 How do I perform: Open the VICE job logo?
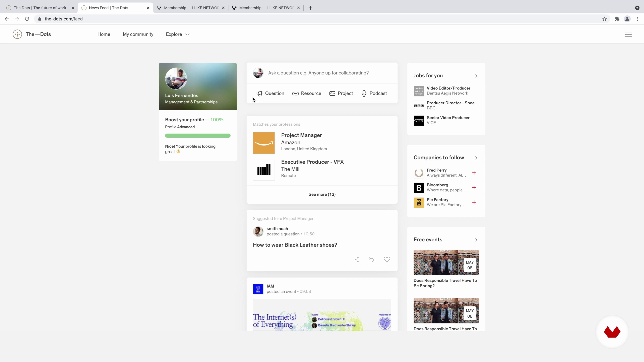(419, 120)
